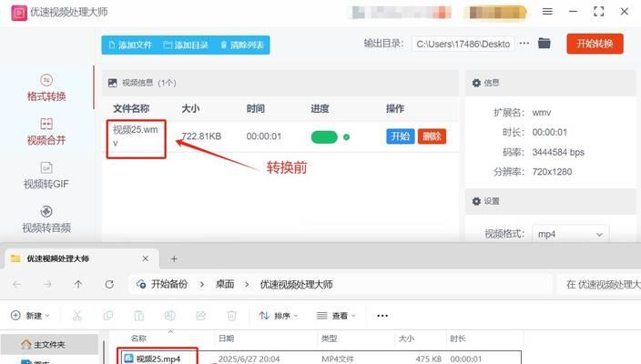Open the 视频格式 mp4 dropdown

[570, 234]
